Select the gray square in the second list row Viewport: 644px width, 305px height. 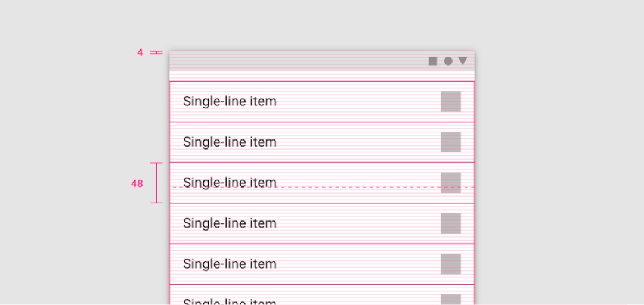tap(451, 142)
